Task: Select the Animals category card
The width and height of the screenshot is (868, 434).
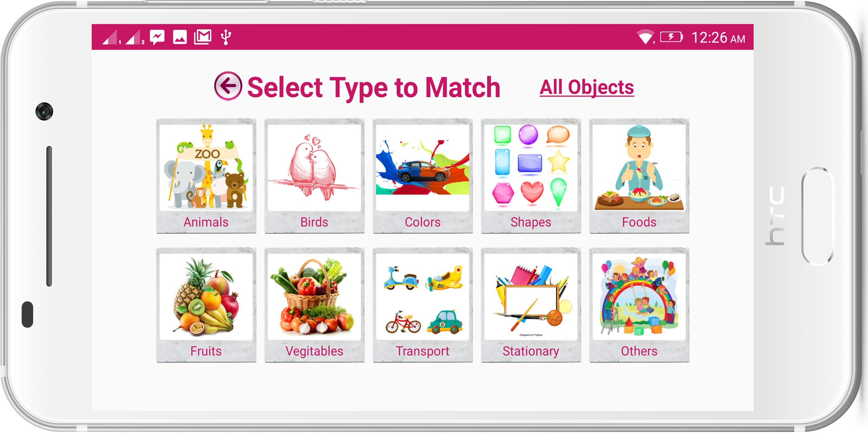Action: (x=206, y=176)
